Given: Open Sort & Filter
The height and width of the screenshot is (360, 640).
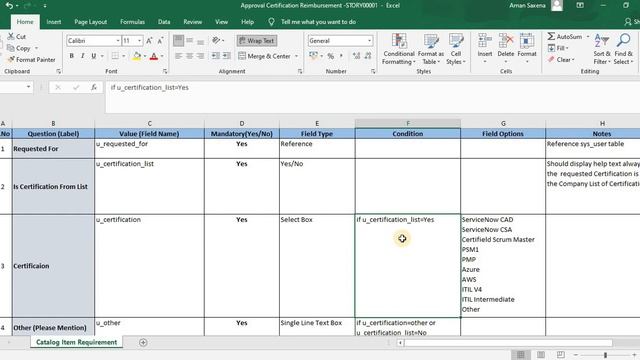Looking at the screenshot, I should point(602,49).
